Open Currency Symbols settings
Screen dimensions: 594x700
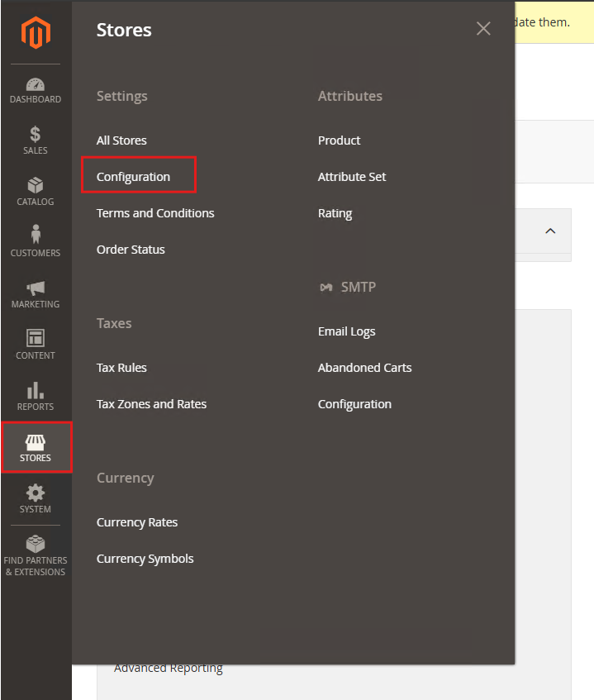(145, 559)
